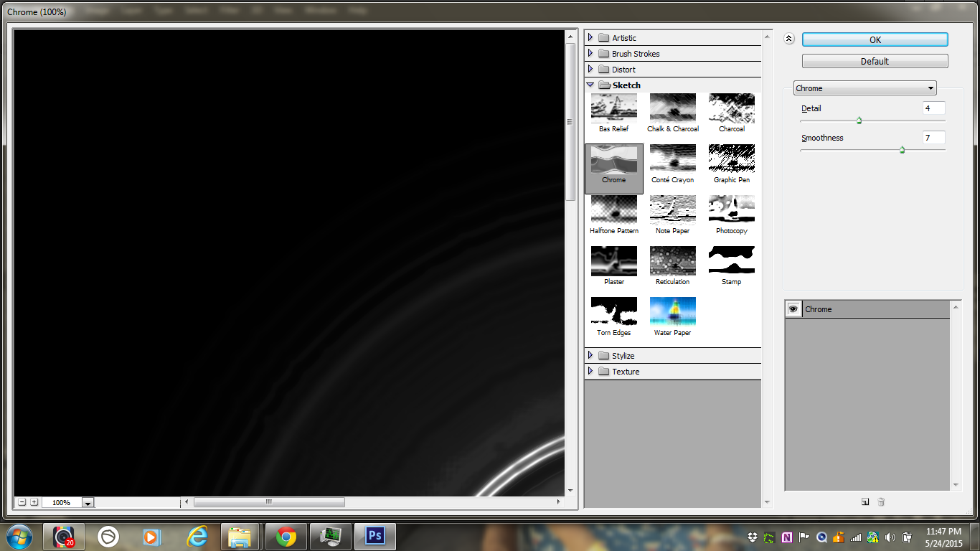The height and width of the screenshot is (551, 980).
Task: Toggle visibility eye of Chrome effect layer
Action: 793,309
